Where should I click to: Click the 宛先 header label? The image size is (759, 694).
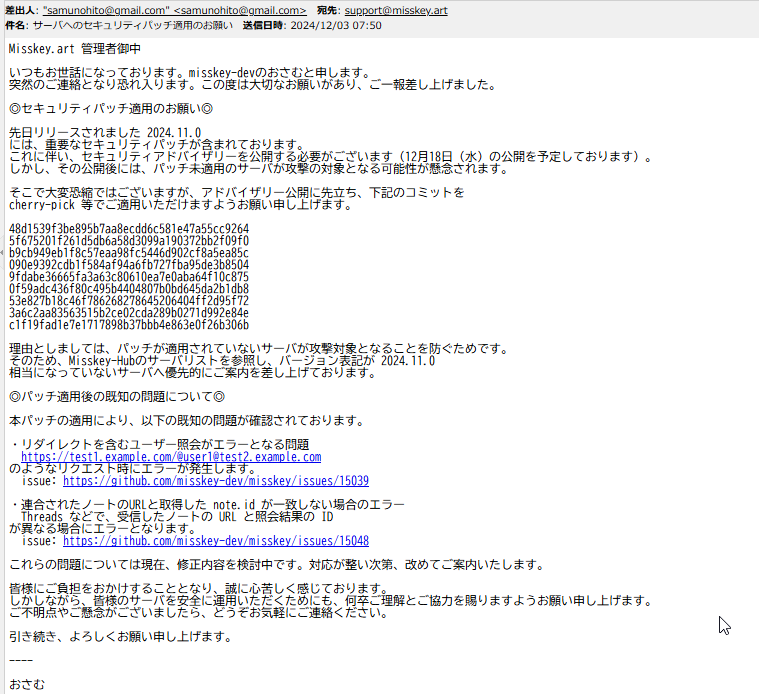[329, 10]
